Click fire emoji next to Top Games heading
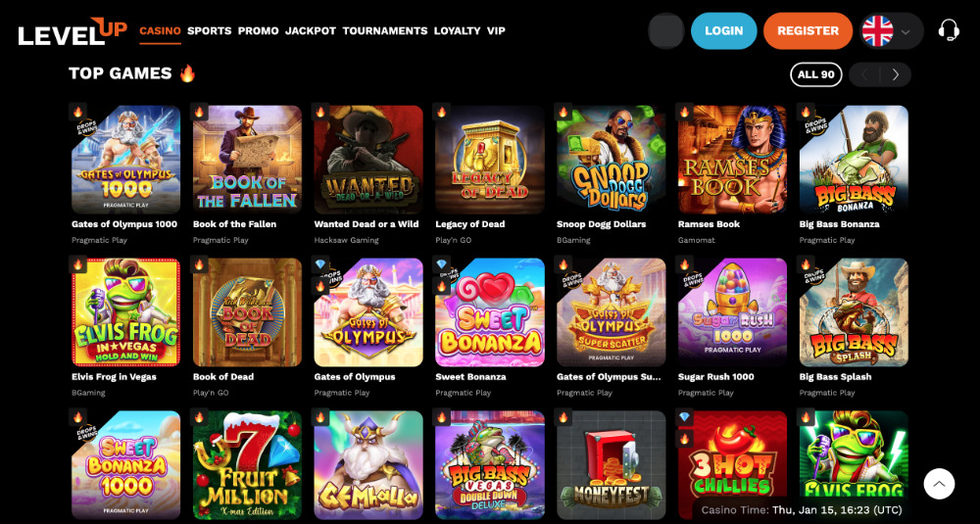 tap(187, 73)
